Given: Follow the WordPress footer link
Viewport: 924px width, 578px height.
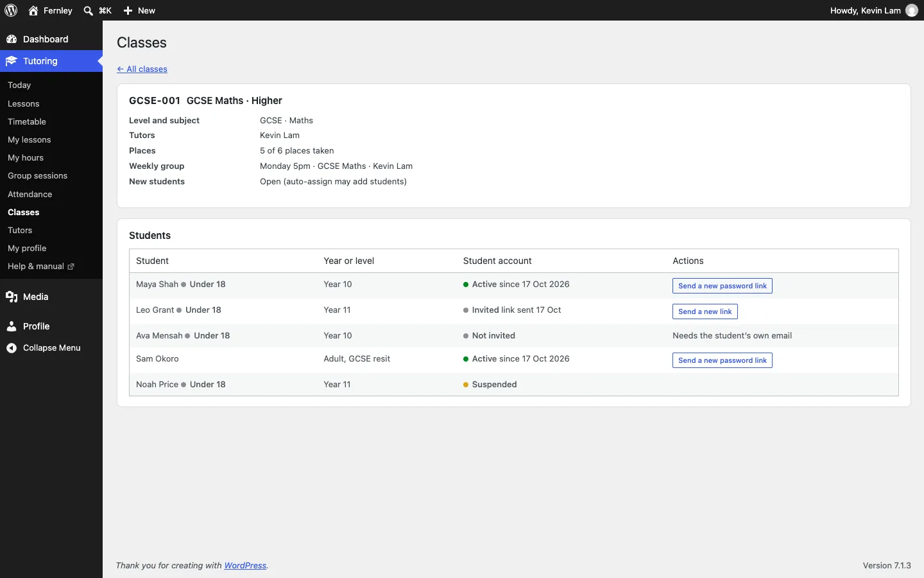Looking at the screenshot, I should click(246, 566).
